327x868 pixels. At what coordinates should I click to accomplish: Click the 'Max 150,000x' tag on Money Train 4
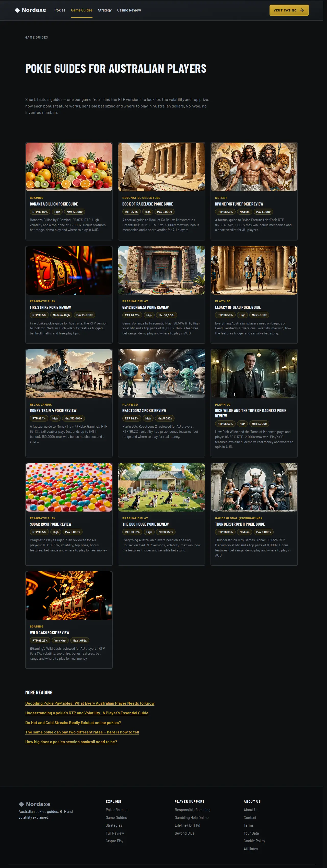(x=74, y=418)
